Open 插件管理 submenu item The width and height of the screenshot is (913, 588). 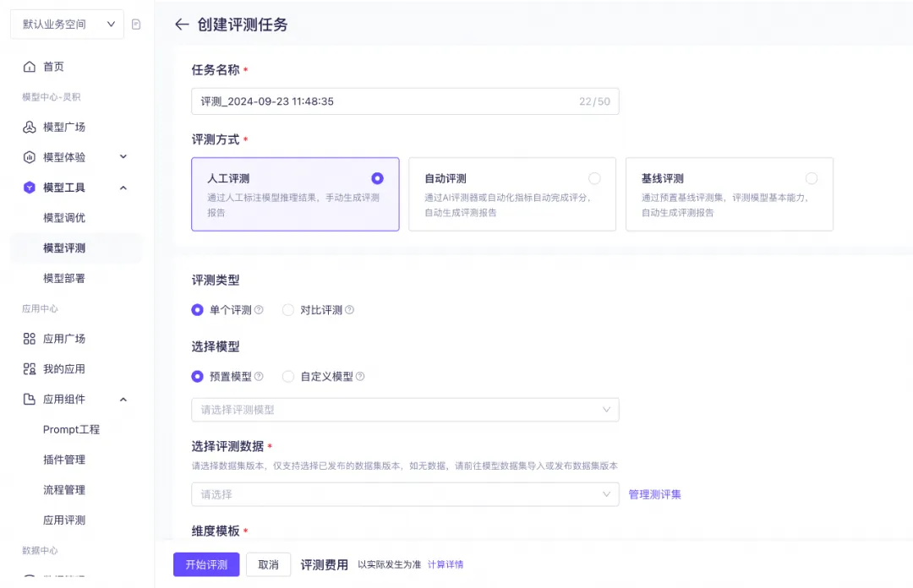tap(64, 460)
